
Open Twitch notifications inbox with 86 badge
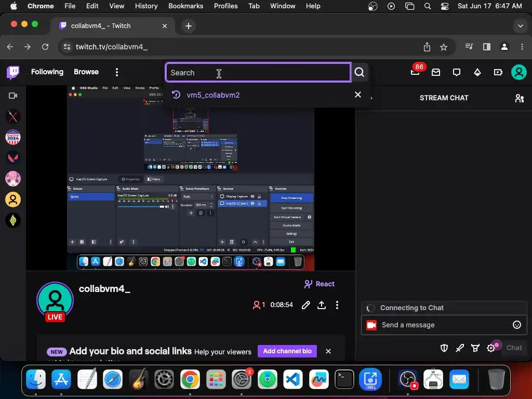416,71
